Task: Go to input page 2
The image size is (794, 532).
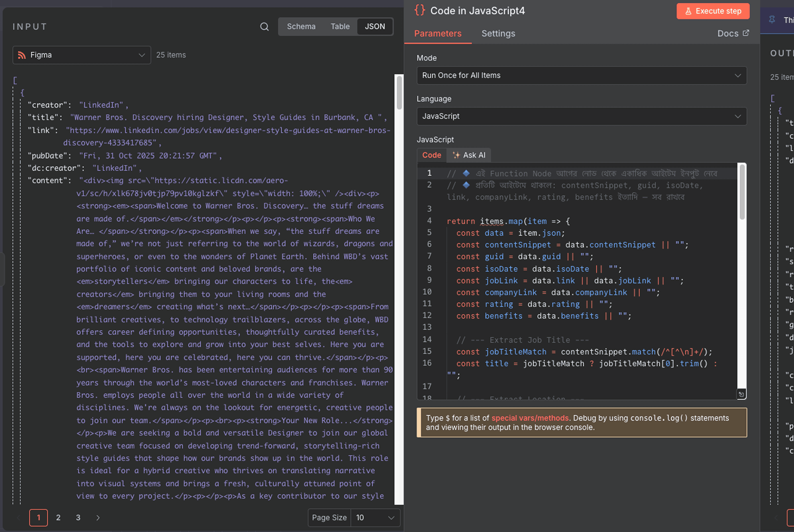Action: (58, 517)
